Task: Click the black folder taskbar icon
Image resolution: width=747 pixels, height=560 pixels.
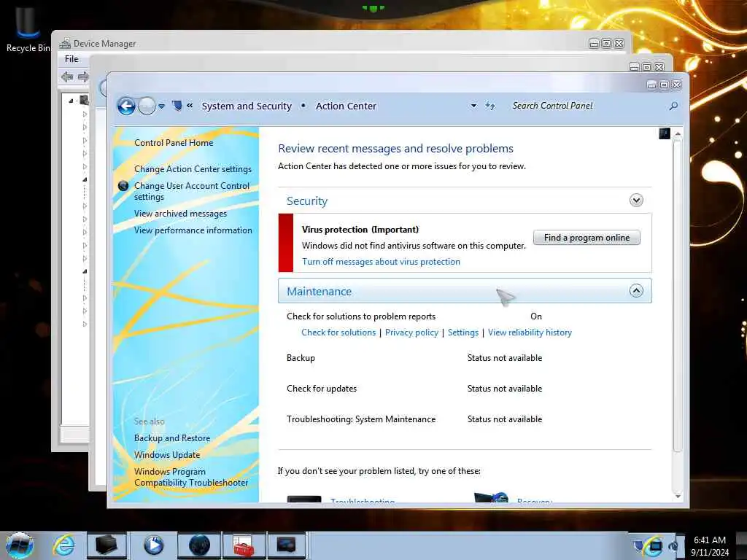Action: 107,545
